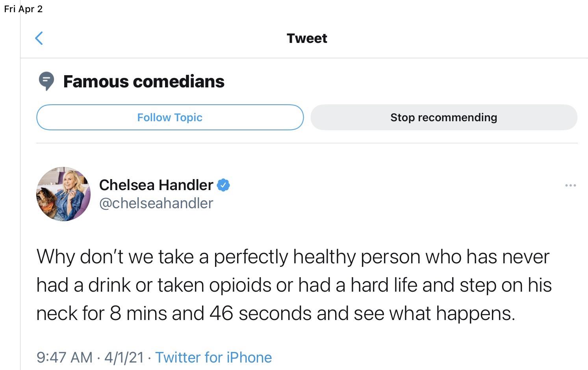Click the Chelsea Handler display name

pyautogui.click(x=156, y=185)
